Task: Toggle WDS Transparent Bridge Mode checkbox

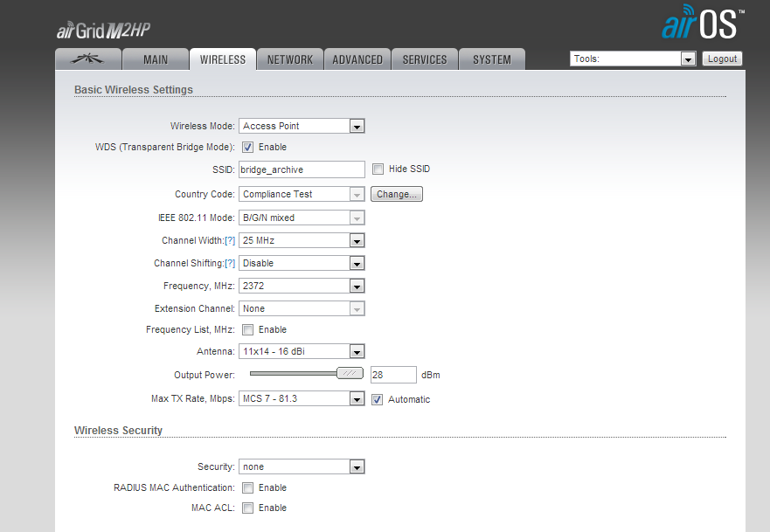Action: (248, 147)
